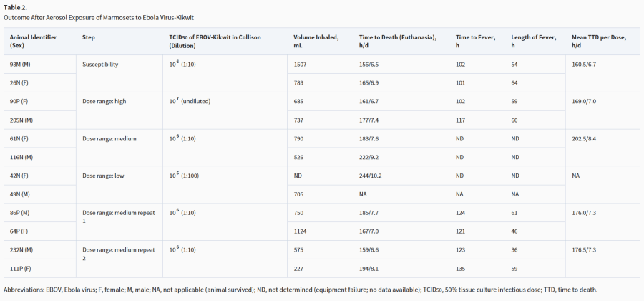Click the 202.5/8.4 mean TTD value
Viewport: 644px width, 301px height.
pos(587,138)
